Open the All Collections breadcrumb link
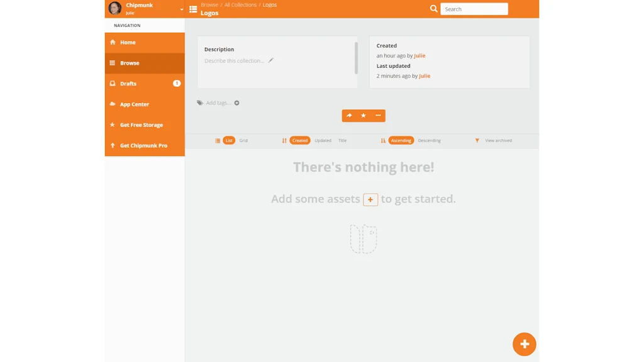 coord(240,5)
